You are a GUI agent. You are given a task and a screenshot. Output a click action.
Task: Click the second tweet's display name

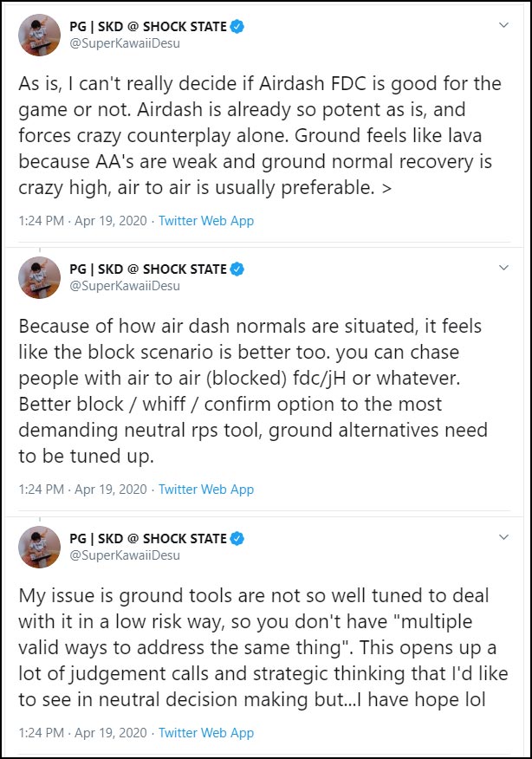[x=148, y=269]
